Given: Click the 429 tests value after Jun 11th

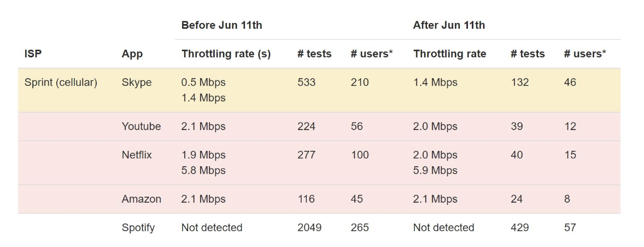Looking at the screenshot, I should pos(519,227).
